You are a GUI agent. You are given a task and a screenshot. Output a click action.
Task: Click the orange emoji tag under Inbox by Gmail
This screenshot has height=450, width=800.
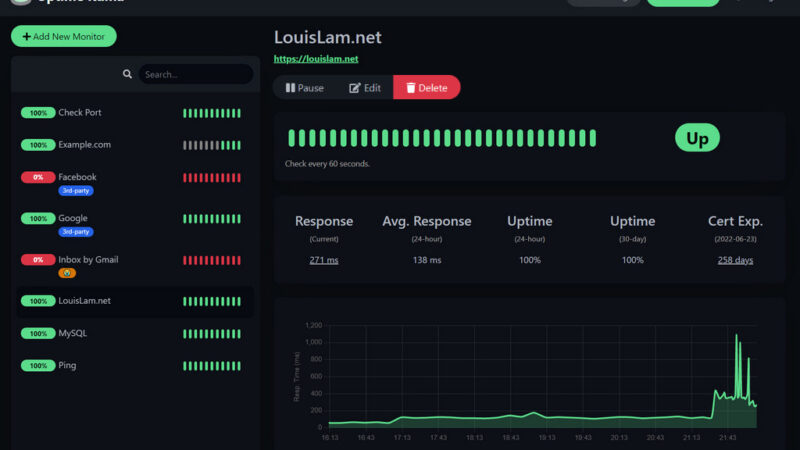(x=68, y=272)
